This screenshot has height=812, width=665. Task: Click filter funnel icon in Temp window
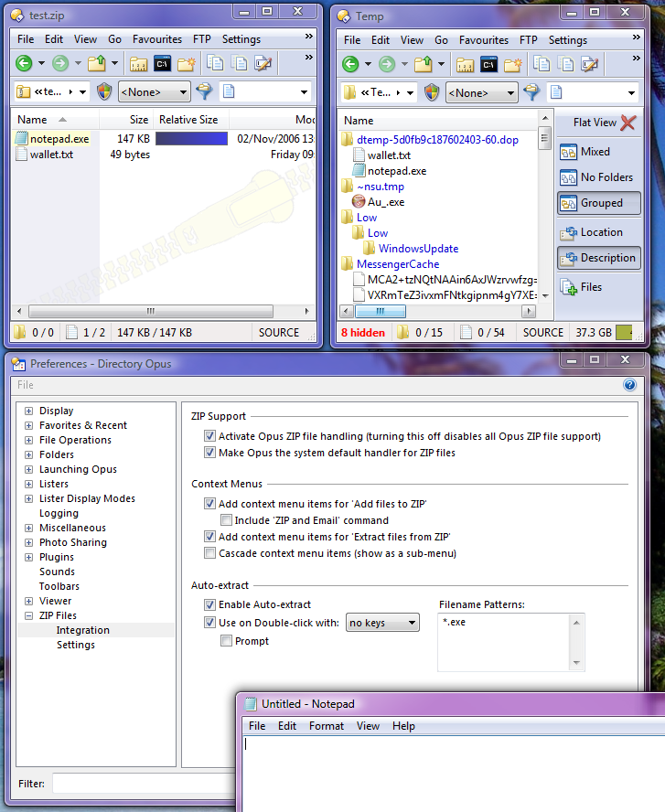531,92
